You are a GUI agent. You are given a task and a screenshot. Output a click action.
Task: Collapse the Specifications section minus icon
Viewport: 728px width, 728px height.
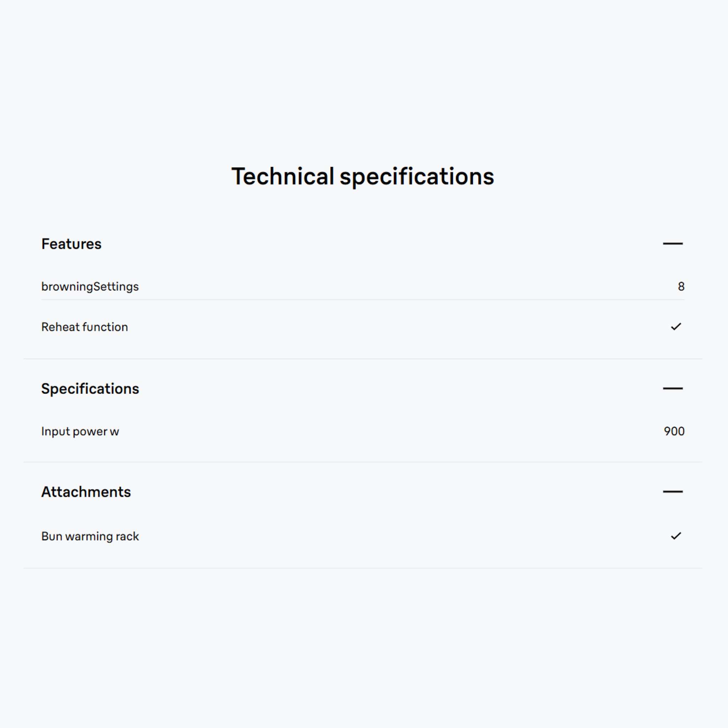coord(673,389)
